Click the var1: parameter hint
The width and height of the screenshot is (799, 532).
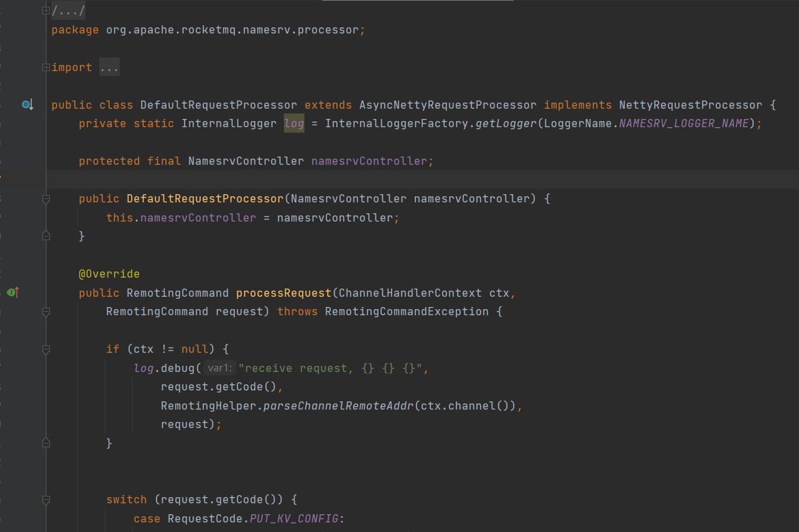tap(220, 369)
